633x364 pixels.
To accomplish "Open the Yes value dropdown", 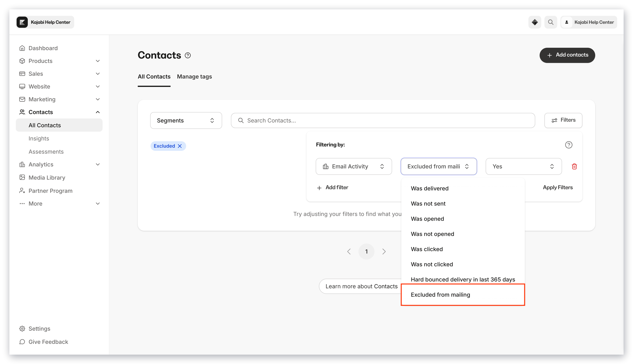I will point(523,166).
